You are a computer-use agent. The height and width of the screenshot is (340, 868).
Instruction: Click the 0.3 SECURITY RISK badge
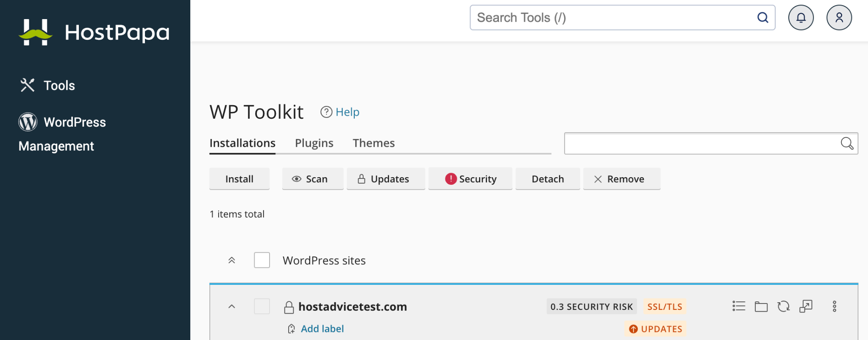click(591, 307)
